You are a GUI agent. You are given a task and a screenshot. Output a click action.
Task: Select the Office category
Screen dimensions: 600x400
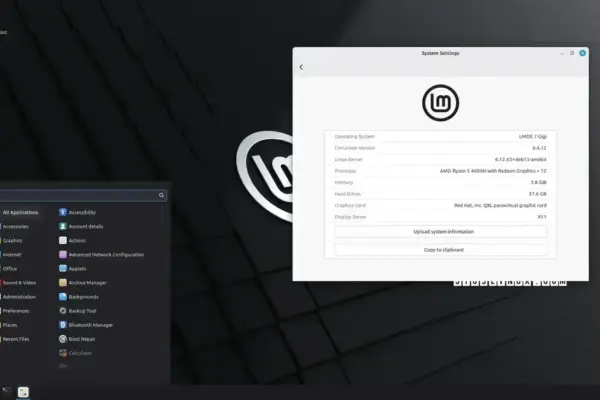(x=10, y=269)
